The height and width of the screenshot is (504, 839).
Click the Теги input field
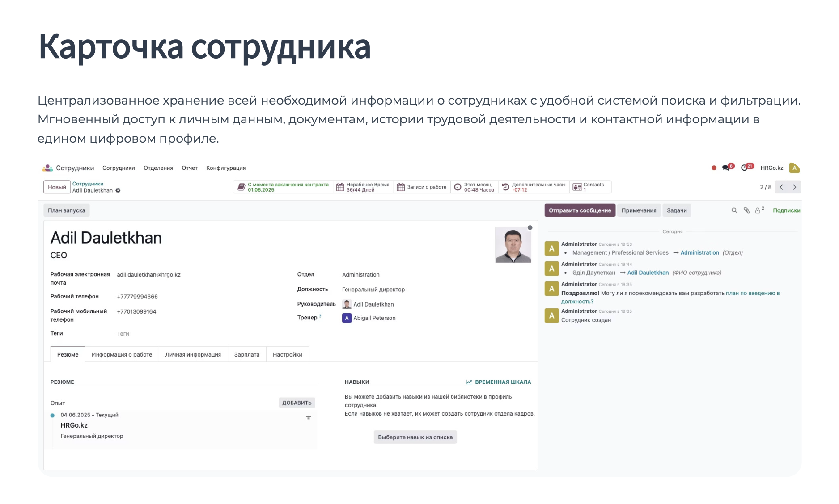pyautogui.click(x=179, y=334)
